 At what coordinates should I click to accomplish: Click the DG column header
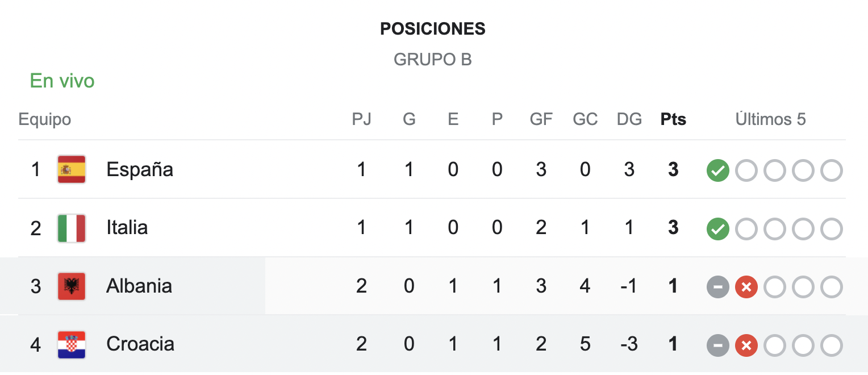[629, 119]
